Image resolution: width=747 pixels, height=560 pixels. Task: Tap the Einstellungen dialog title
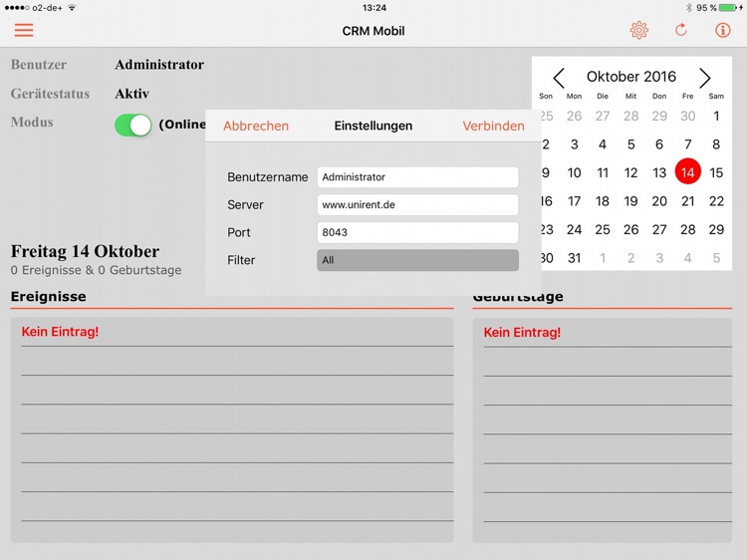[373, 126]
